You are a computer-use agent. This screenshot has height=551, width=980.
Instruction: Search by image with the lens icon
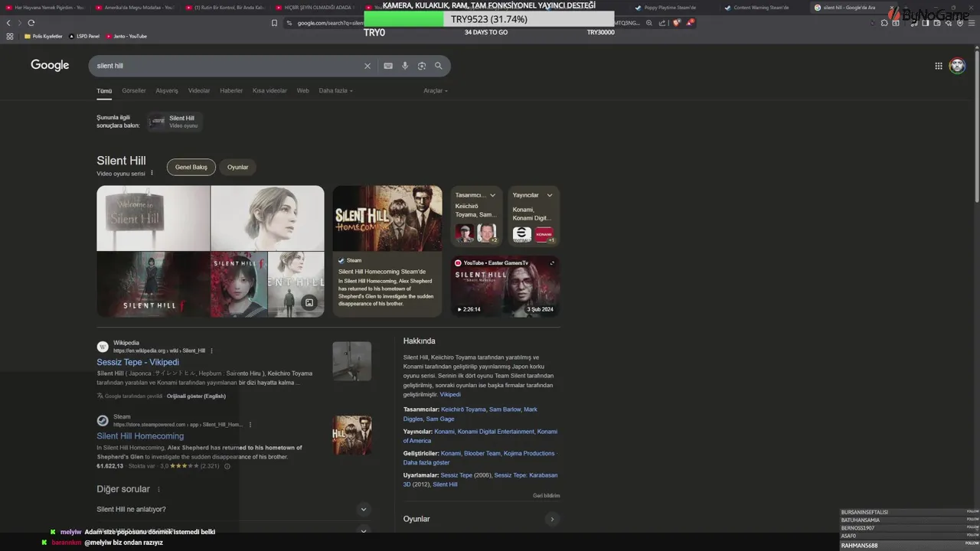pos(422,66)
